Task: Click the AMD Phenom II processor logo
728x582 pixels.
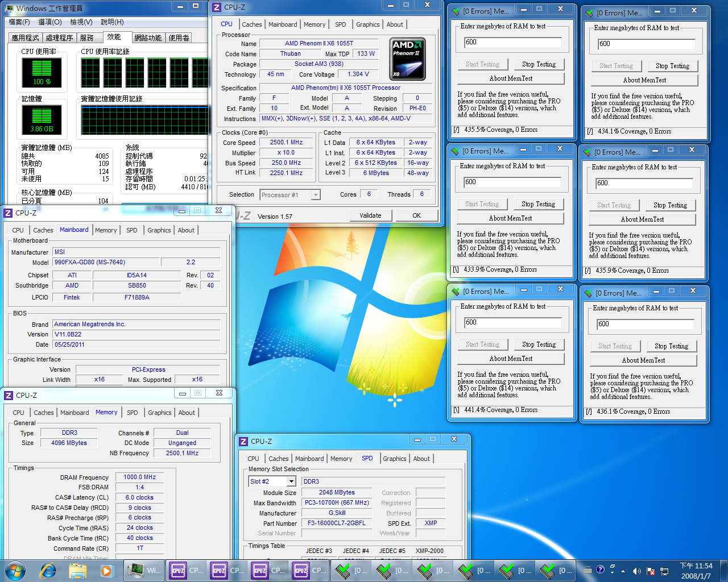Action: click(x=407, y=59)
